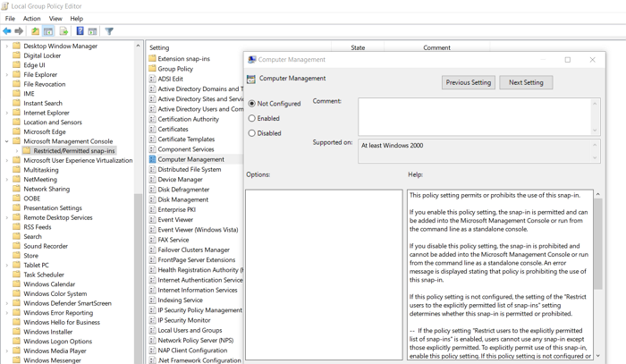Select the Not Configured radio button

pyautogui.click(x=252, y=104)
